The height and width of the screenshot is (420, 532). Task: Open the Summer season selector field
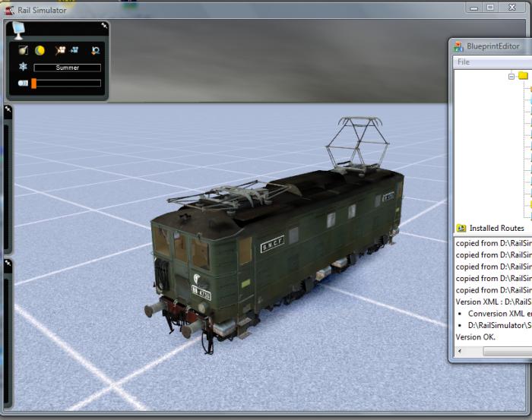click(x=67, y=68)
